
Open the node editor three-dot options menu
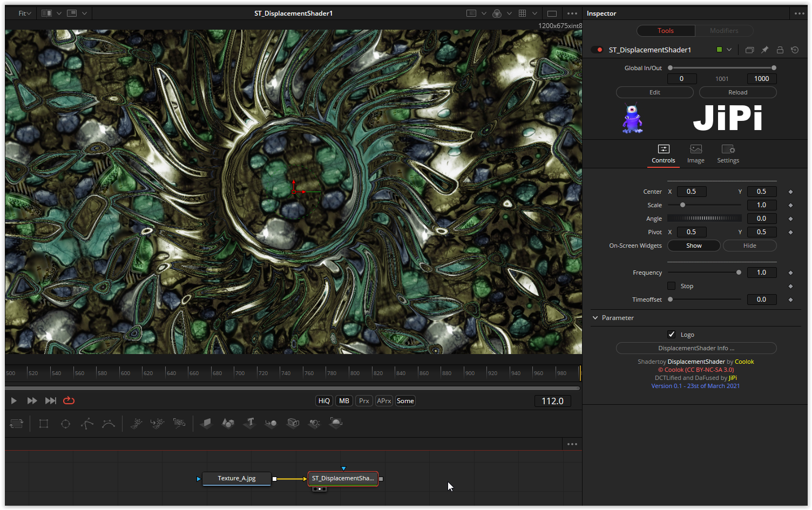point(572,444)
